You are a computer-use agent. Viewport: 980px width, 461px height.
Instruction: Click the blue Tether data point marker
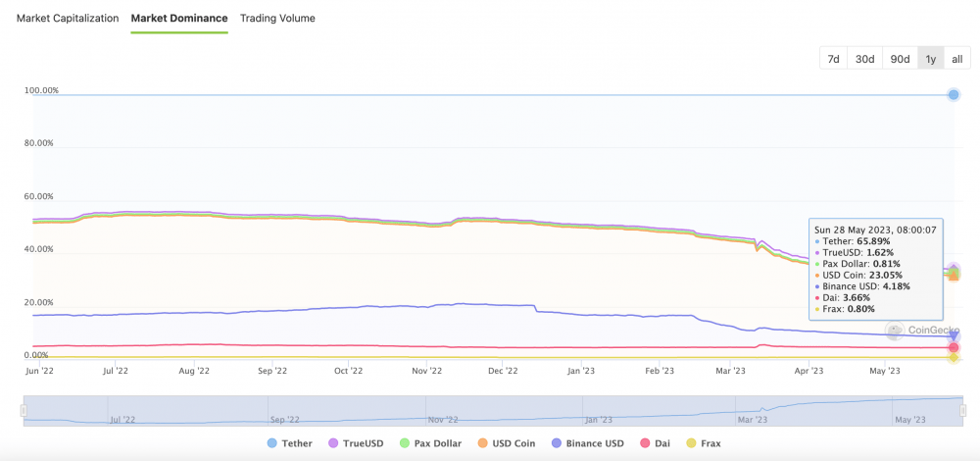954,94
